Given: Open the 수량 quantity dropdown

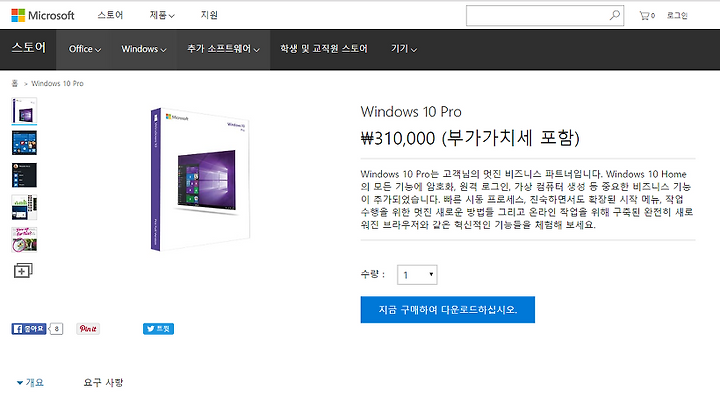Looking at the screenshot, I should coord(417,275).
